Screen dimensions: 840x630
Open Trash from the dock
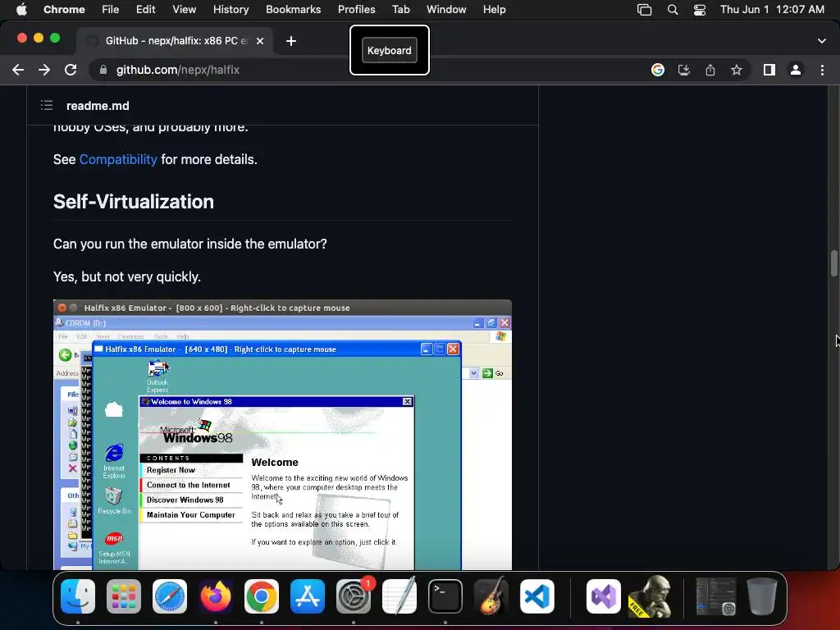762,596
